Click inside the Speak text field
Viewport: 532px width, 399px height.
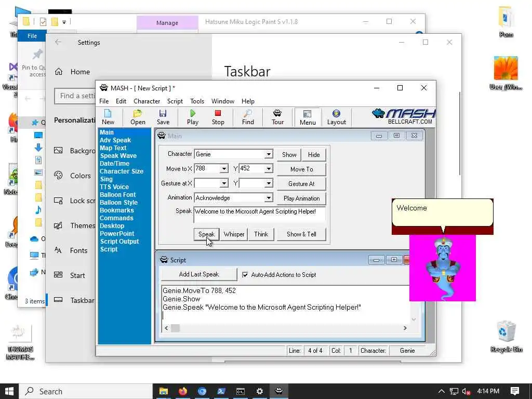point(260,215)
